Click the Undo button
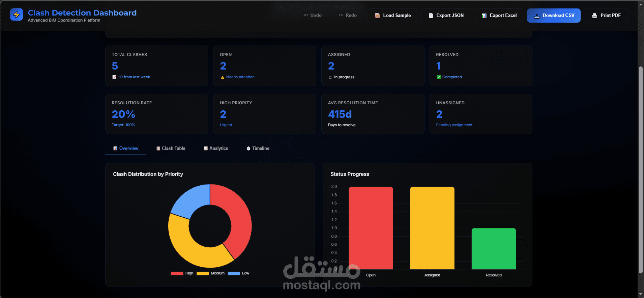The image size is (644, 298). click(x=313, y=16)
